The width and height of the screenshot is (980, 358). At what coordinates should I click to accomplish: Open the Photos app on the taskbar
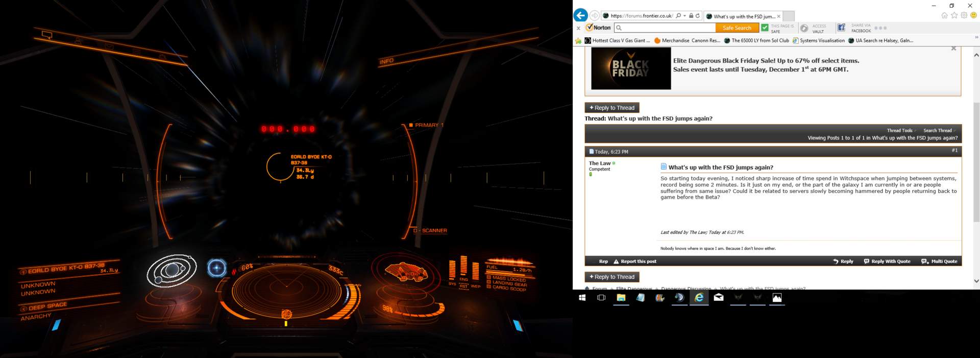pos(777,298)
